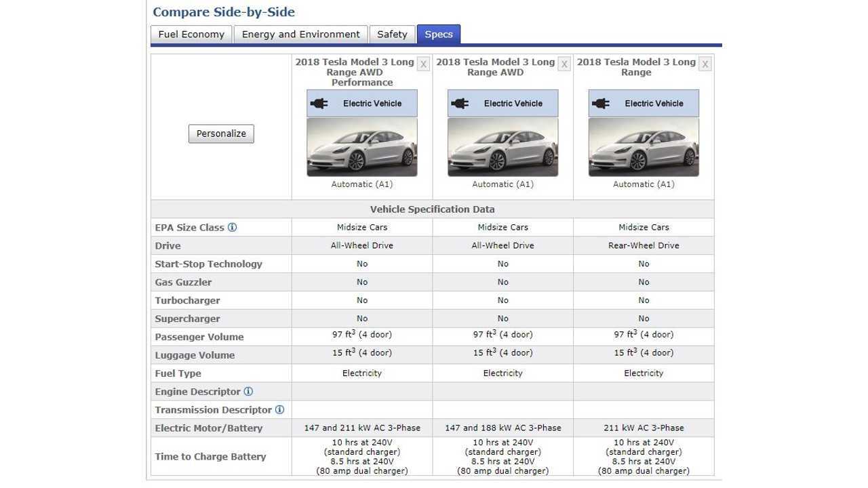Screen dimensions: 868x488
Task: Click 2018 Tesla Model 3 Long Range title
Action: (x=636, y=67)
